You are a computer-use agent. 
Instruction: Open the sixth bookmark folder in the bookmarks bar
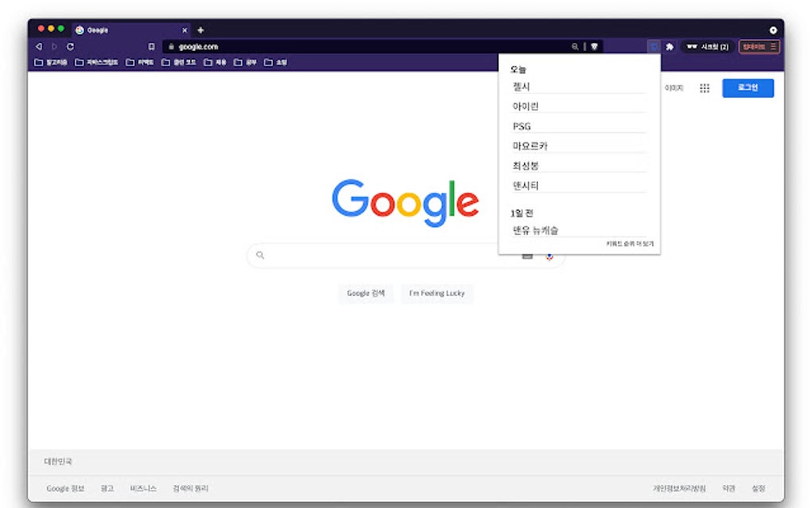point(245,62)
